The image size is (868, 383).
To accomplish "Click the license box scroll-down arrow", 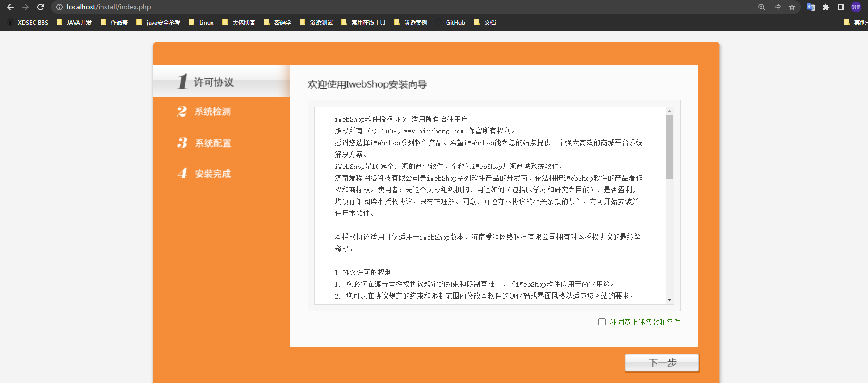I will click(669, 300).
